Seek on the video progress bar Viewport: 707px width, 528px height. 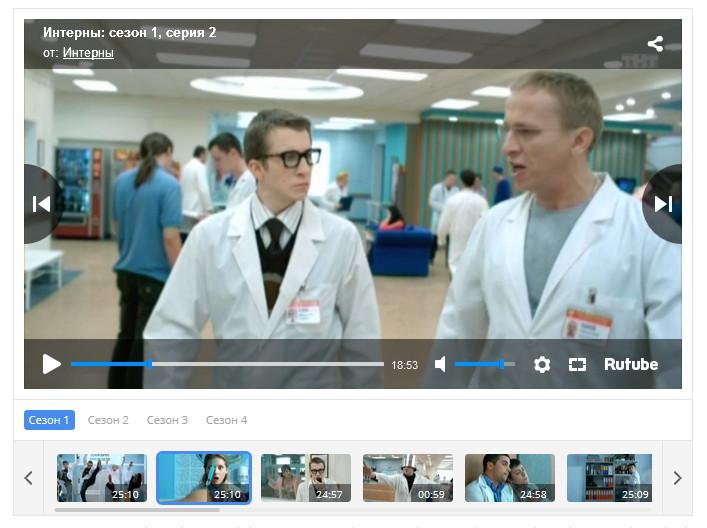coord(227,365)
